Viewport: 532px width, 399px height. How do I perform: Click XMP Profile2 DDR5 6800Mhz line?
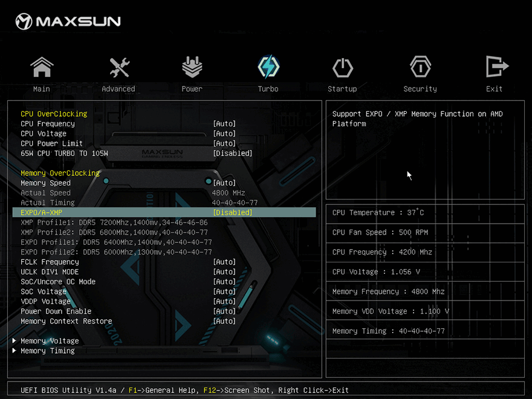pos(114,232)
